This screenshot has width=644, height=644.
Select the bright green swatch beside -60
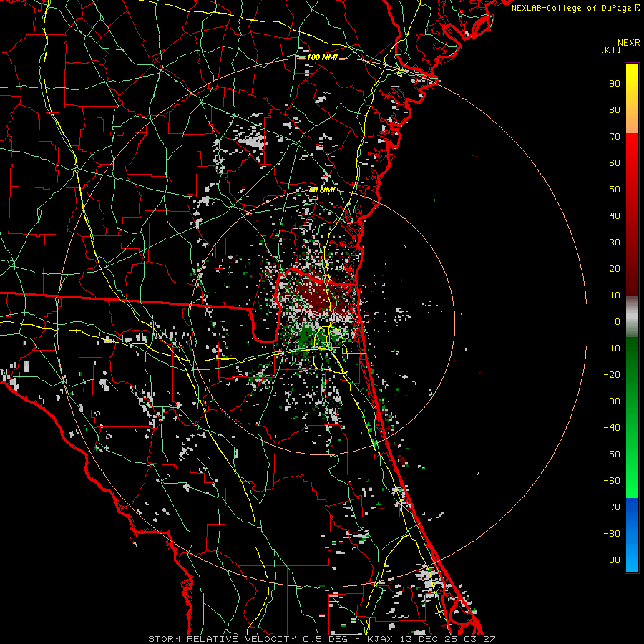[x=632, y=479]
